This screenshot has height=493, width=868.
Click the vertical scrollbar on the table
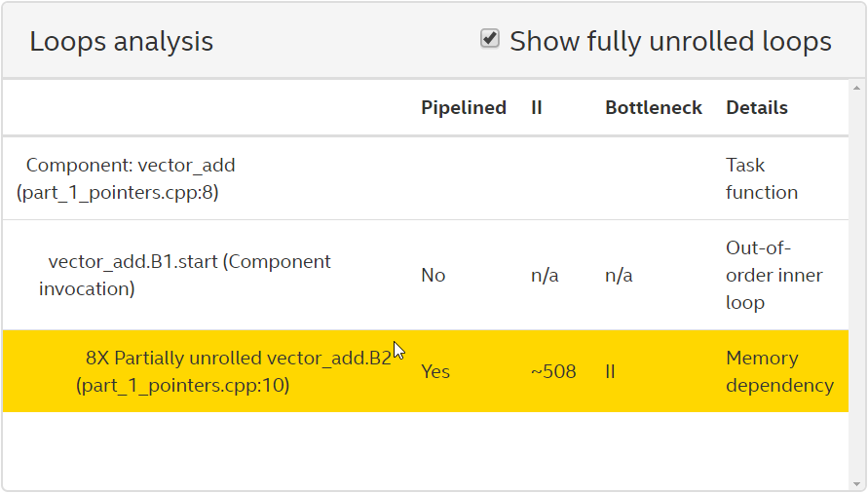click(x=856, y=283)
